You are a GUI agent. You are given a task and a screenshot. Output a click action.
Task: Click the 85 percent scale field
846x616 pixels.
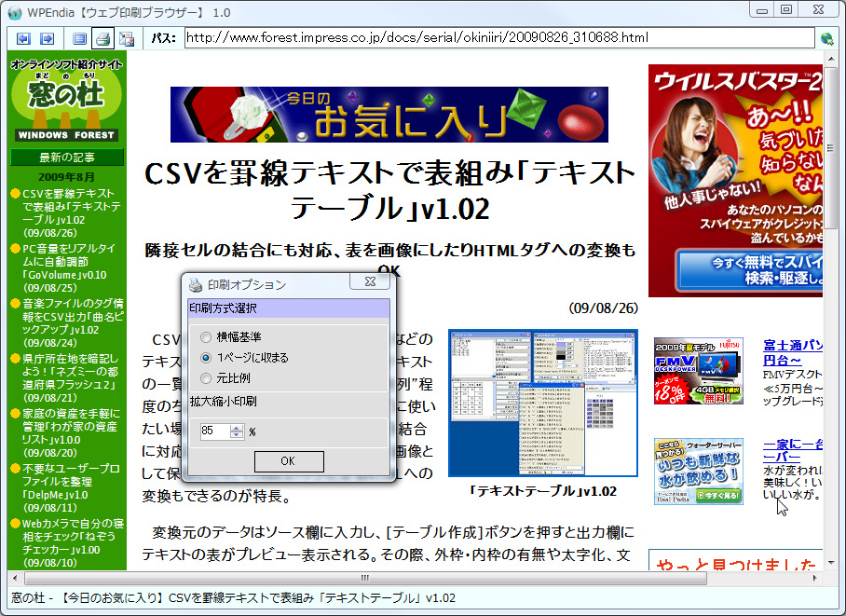point(215,431)
